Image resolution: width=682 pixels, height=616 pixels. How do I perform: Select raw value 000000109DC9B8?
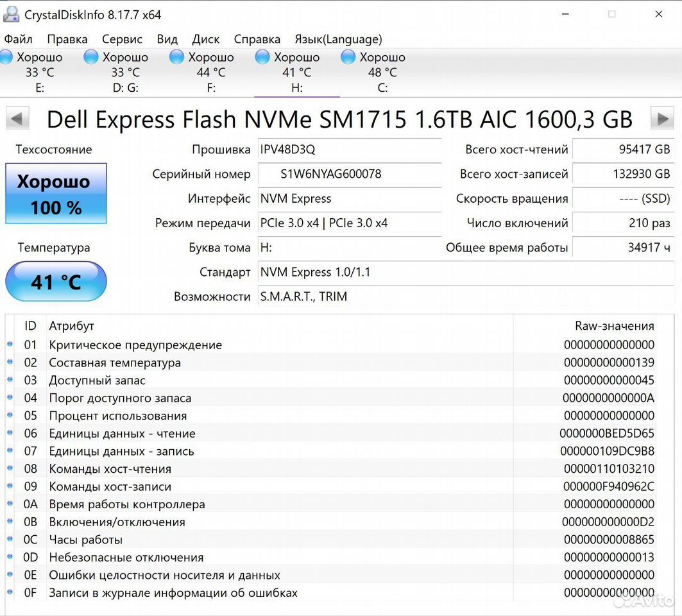point(607,452)
